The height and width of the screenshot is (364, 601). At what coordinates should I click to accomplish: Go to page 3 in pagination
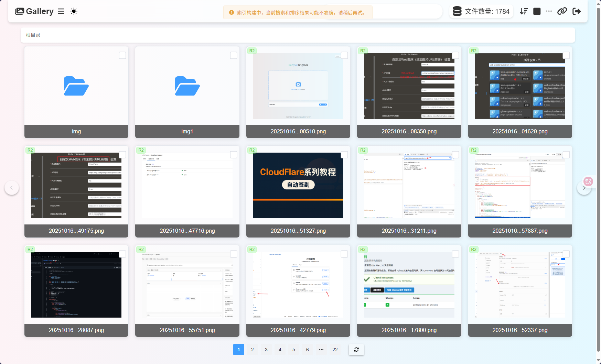coord(266,350)
